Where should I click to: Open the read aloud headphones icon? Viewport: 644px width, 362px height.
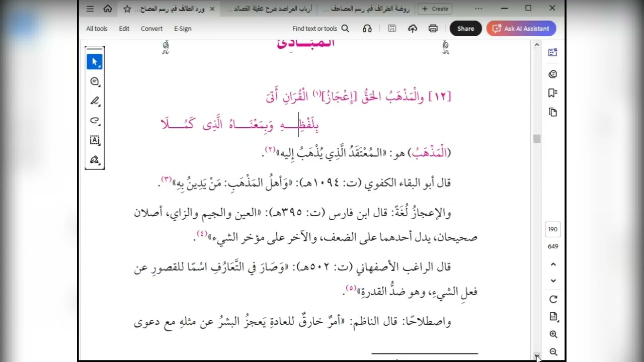tap(367, 29)
